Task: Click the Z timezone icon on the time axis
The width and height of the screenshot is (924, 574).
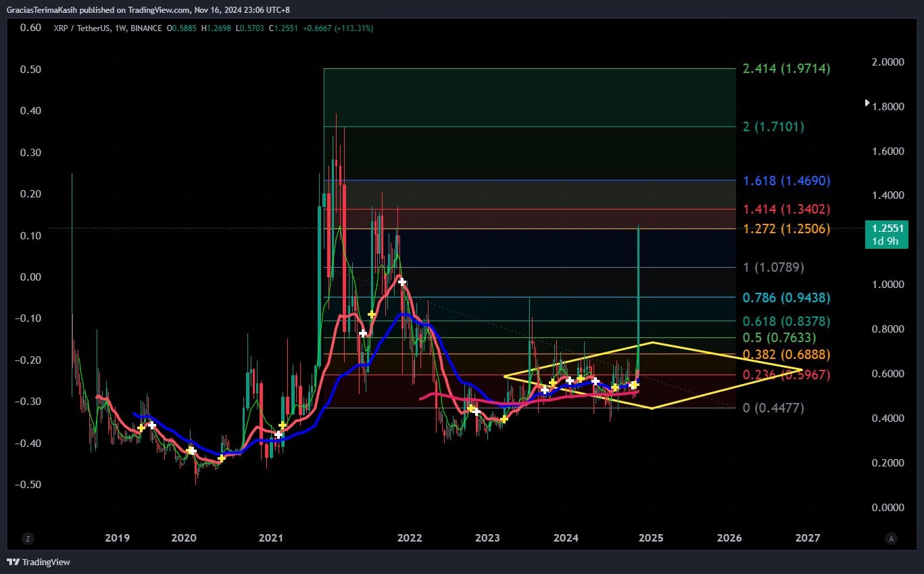Action: (28, 539)
